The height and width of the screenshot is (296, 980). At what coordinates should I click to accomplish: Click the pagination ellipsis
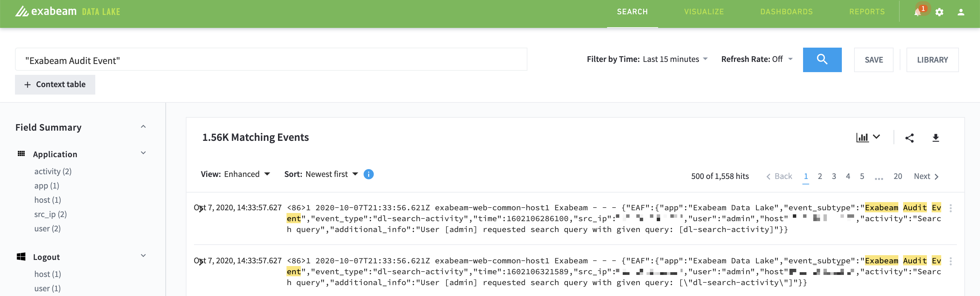point(878,178)
